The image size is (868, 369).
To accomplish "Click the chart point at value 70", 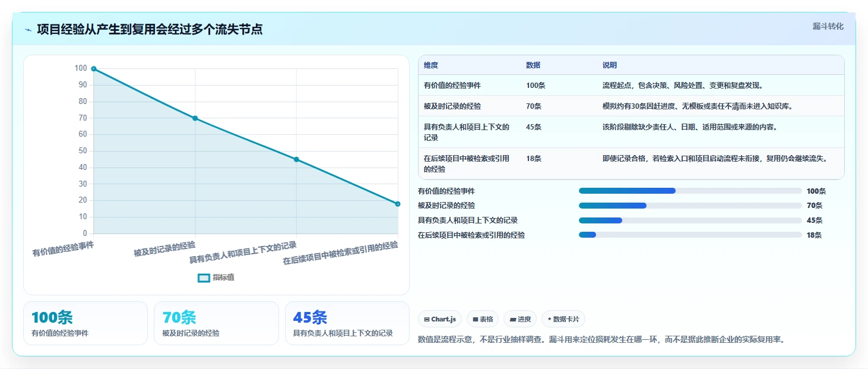I will click(195, 118).
